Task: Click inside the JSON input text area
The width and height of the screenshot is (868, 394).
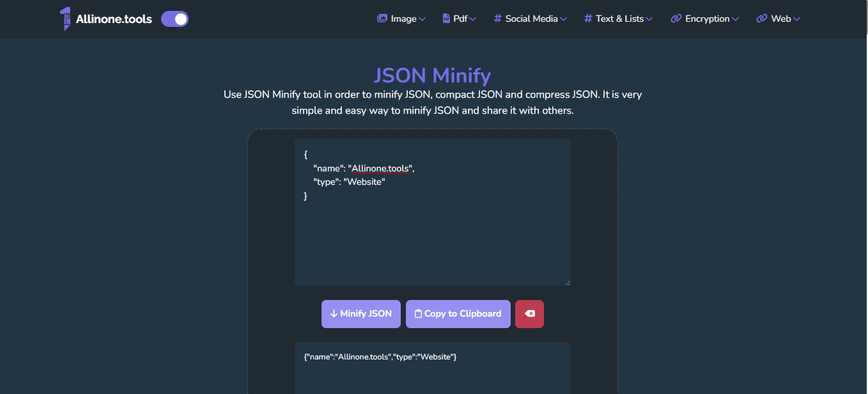Action: tap(433, 212)
